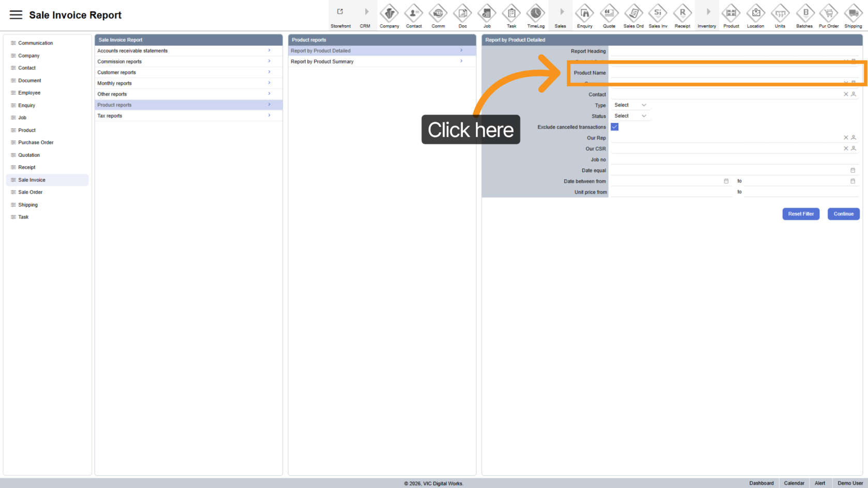The image size is (868, 488).
Task: Expand Tax reports submenu
Action: pyautogui.click(x=188, y=116)
